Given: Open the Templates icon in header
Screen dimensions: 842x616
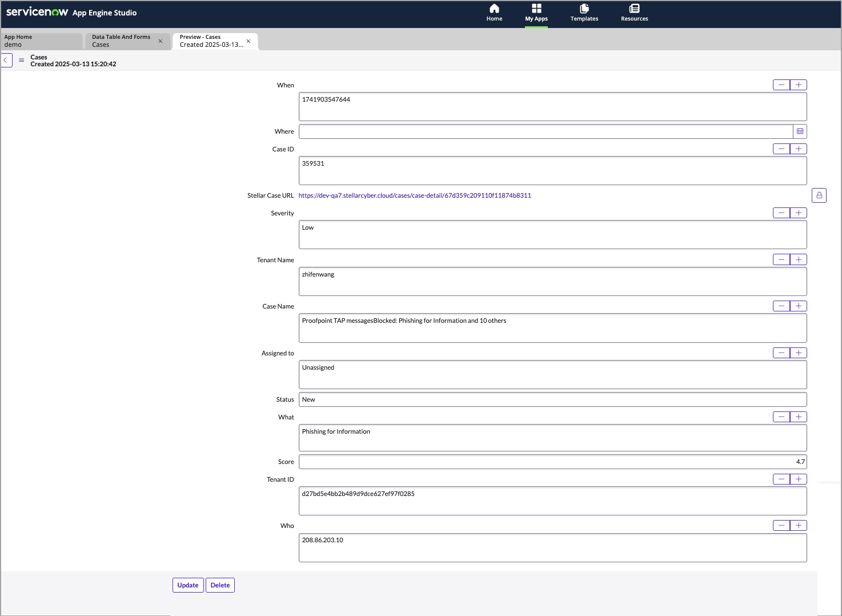Looking at the screenshot, I should [x=584, y=9].
